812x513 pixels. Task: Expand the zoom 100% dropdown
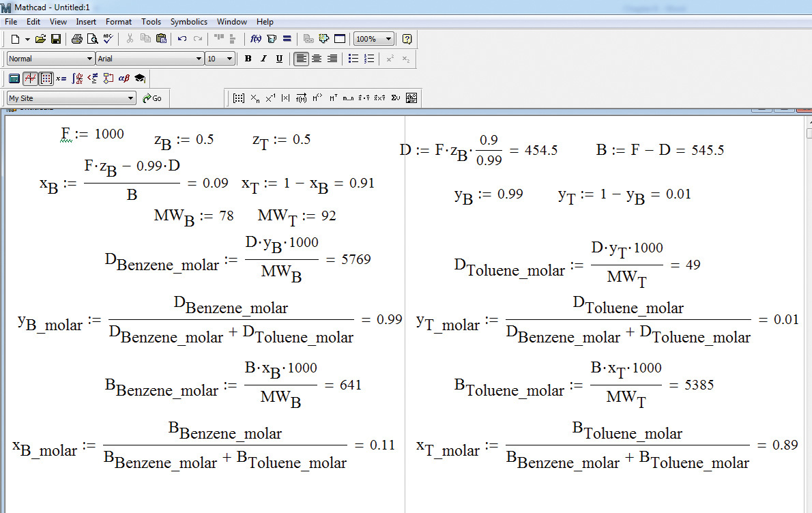(389, 39)
